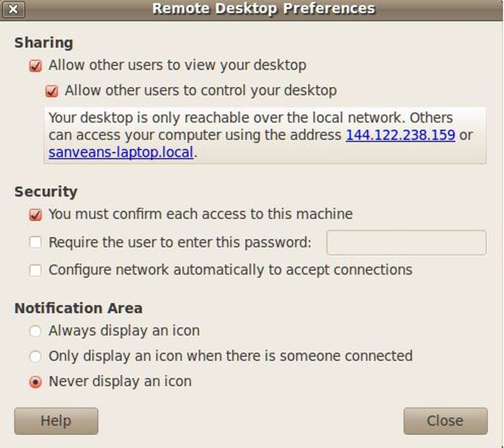Click the Security section heading
Image resolution: width=504 pixels, height=448 pixels.
(45, 192)
